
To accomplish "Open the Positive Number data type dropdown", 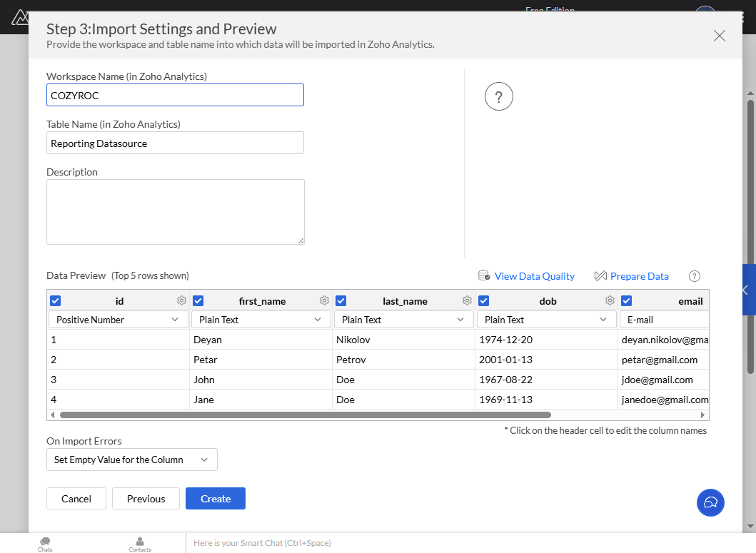I will [119, 320].
